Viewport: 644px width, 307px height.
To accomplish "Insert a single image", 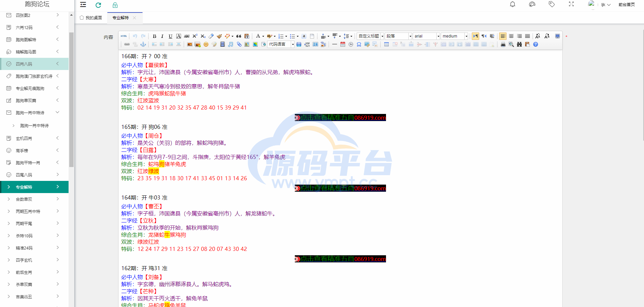I will [189, 44].
